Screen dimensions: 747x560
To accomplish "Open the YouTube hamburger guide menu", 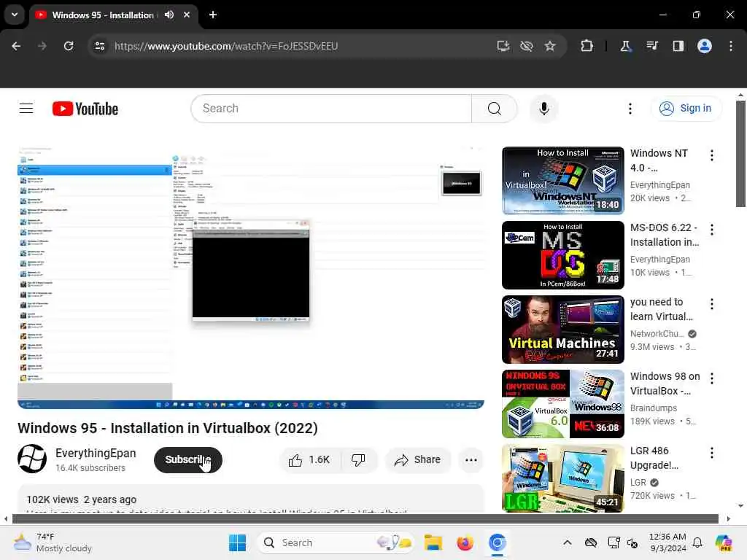I will tap(26, 109).
